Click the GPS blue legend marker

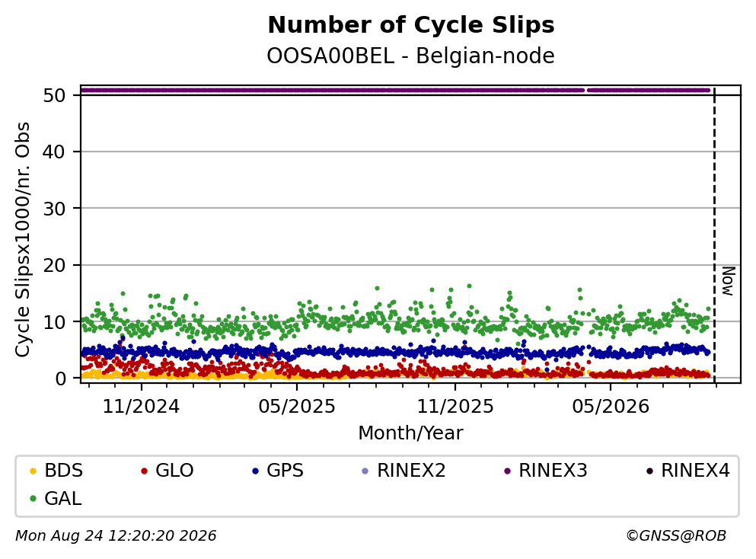click(x=256, y=471)
